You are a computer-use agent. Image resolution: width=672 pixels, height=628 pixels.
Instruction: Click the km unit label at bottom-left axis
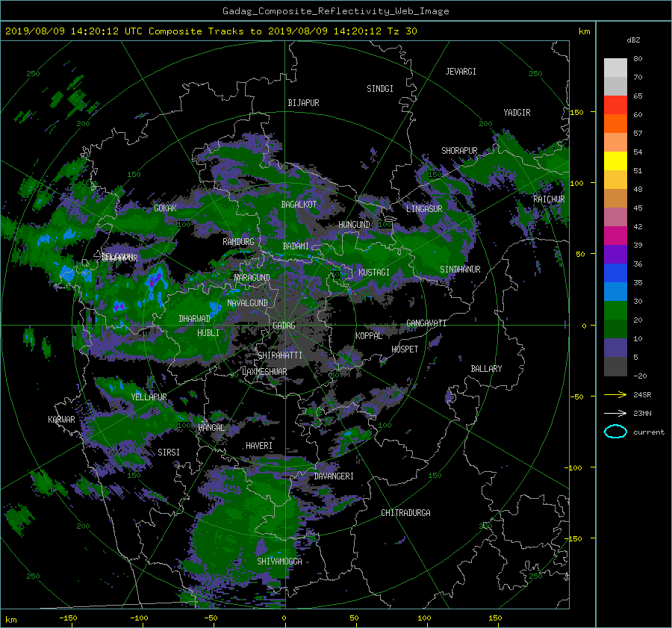click(x=10, y=620)
